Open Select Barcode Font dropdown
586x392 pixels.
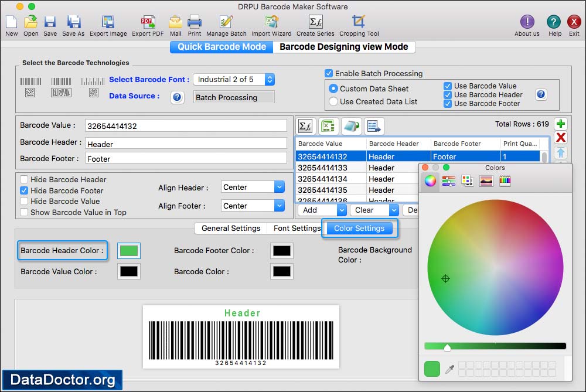tap(234, 79)
